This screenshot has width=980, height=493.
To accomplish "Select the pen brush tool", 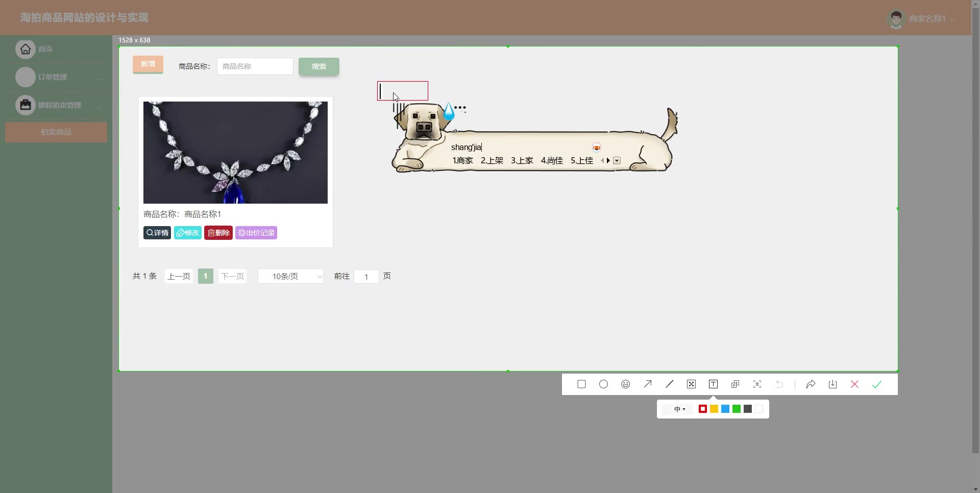I will click(670, 384).
